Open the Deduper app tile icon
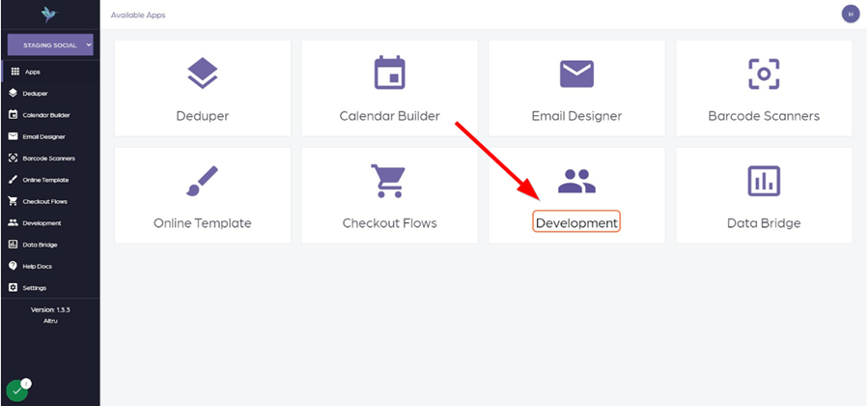 coord(203,73)
